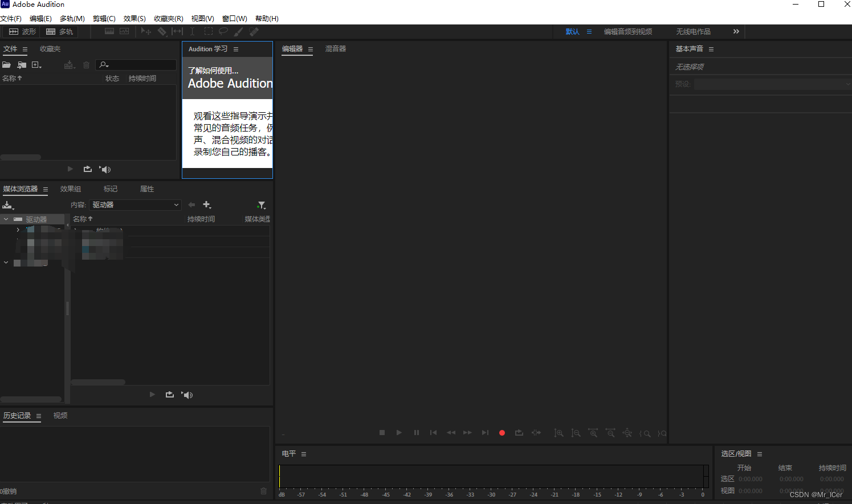Switch to the 属性 tab
Screen dimensions: 852x504
[x=147, y=189]
